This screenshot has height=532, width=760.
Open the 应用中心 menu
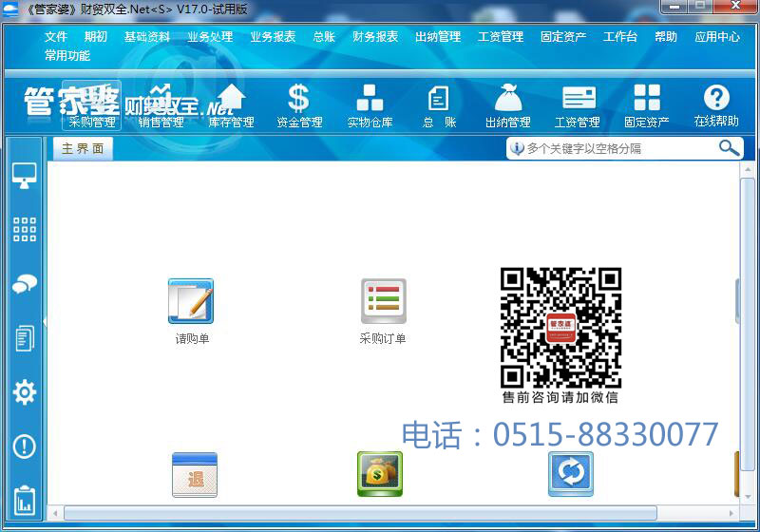[x=717, y=37]
